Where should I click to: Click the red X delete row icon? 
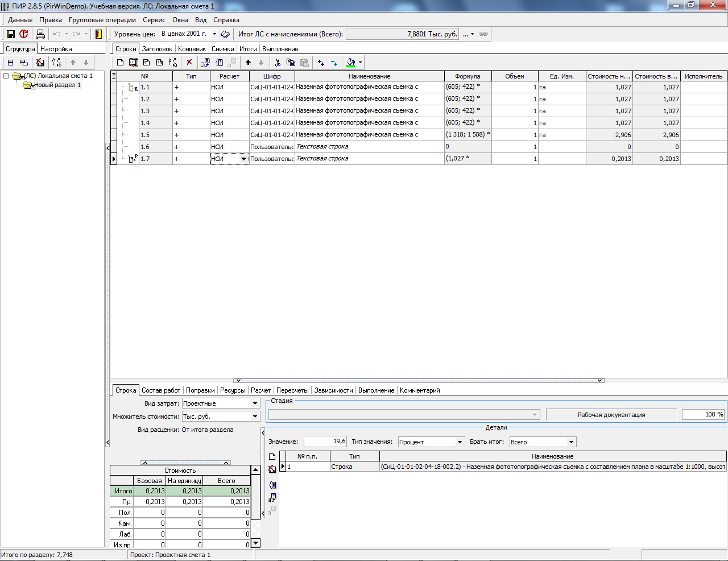click(x=189, y=63)
